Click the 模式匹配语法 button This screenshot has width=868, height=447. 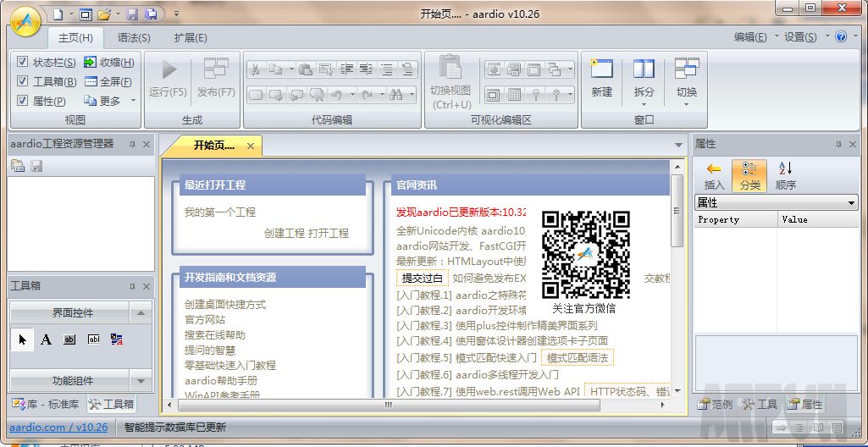[578, 358]
